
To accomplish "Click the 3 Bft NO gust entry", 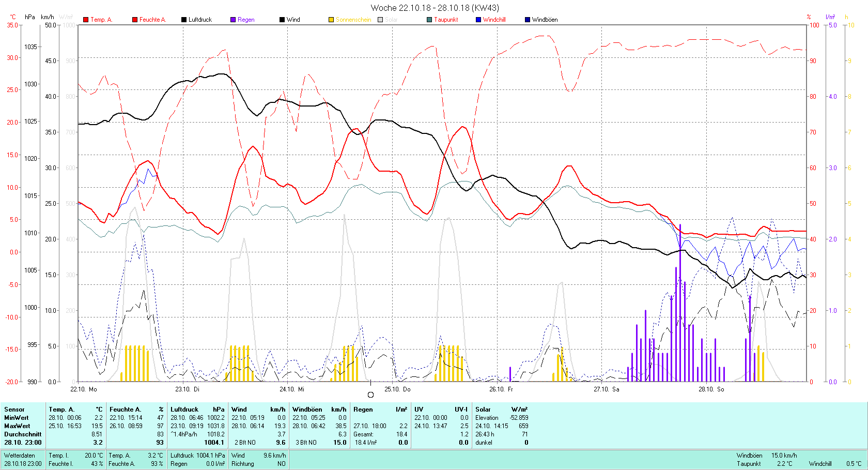I will pyautogui.click(x=306, y=443).
